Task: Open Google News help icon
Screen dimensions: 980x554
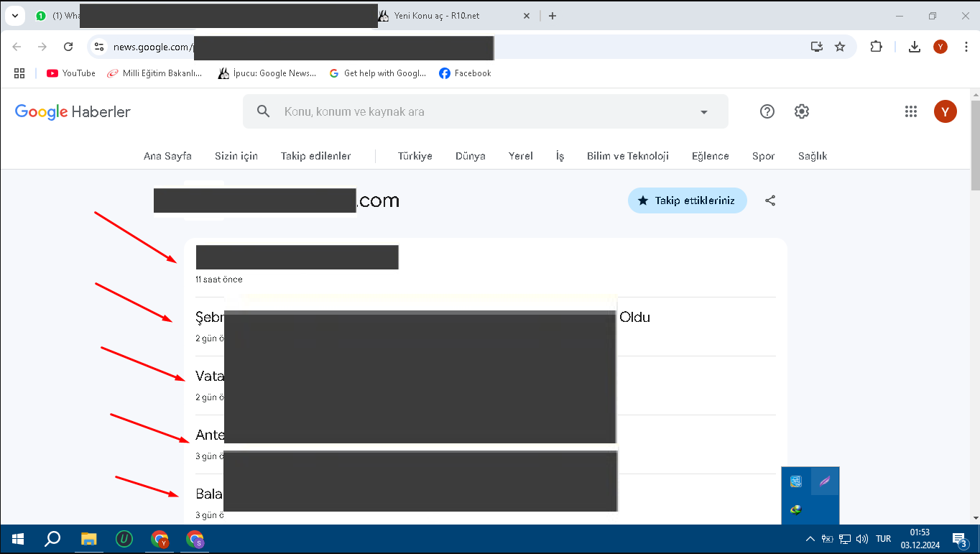Action: click(x=767, y=111)
